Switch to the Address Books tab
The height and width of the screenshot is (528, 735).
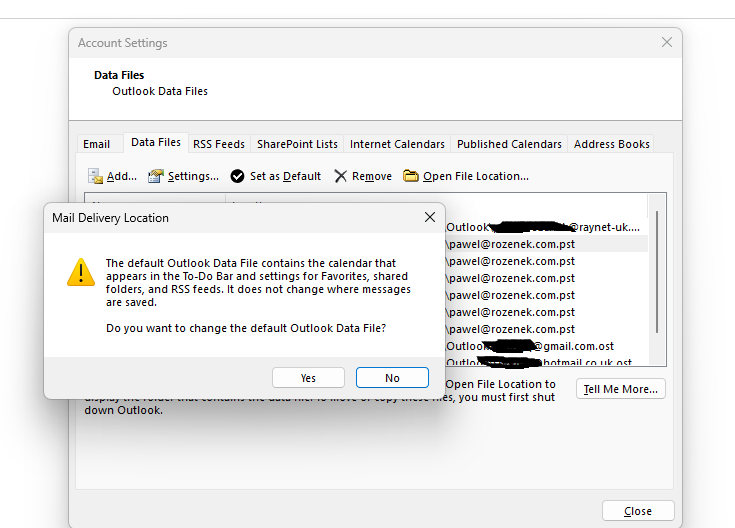(612, 144)
